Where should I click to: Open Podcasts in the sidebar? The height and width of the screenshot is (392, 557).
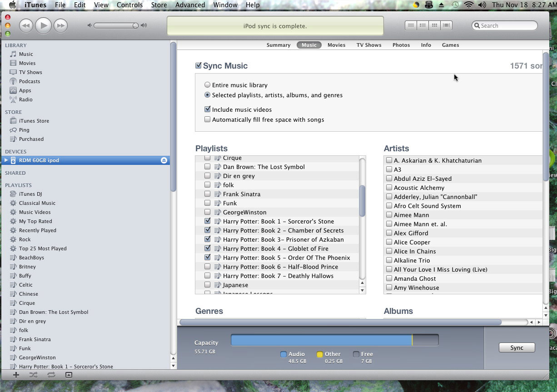tap(30, 81)
